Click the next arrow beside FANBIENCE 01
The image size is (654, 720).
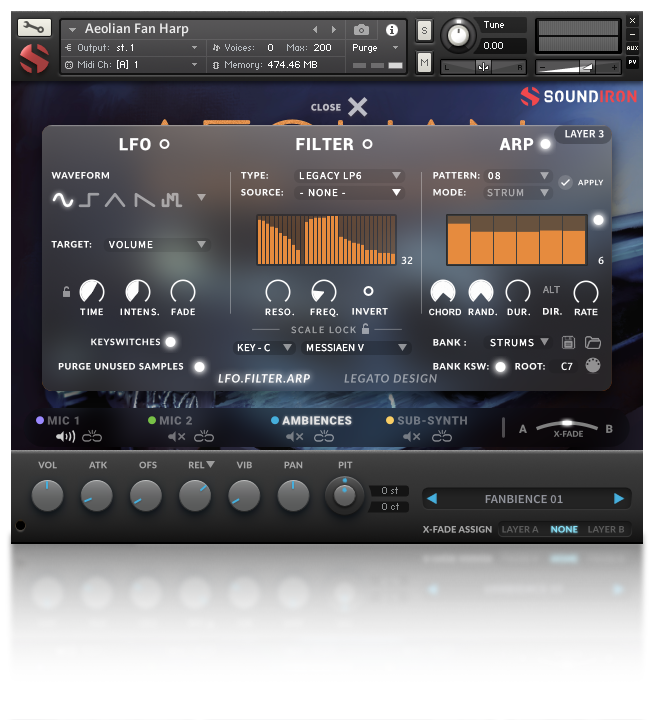click(619, 498)
